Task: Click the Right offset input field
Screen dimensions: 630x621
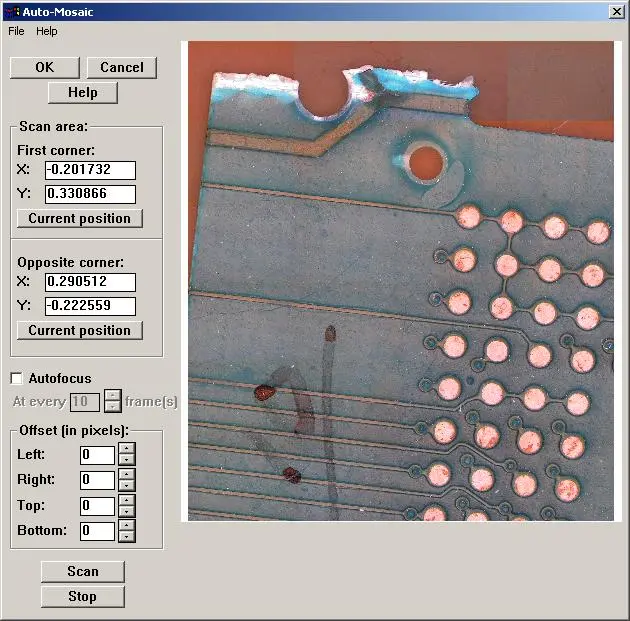Action: click(98, 480)
